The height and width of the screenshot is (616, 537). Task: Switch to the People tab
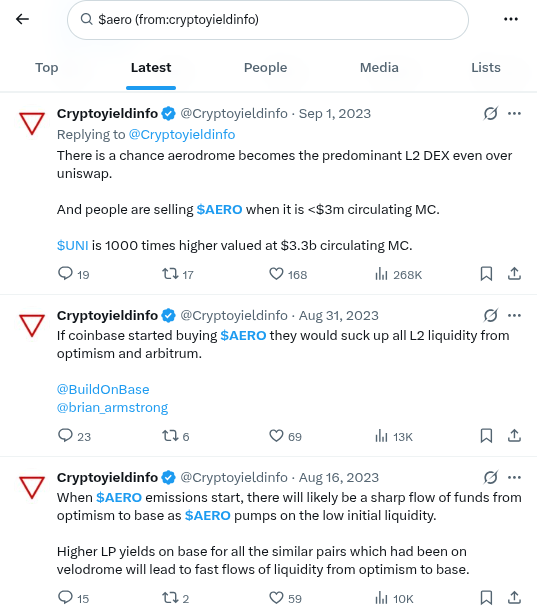click(266, 68)
